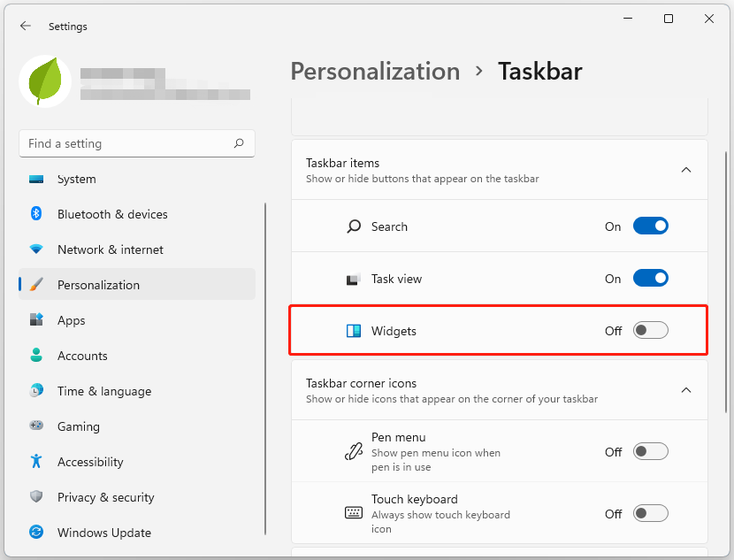Click the green leaf profile avatar
Image resolution: width=734 pixels, height=560 pixels.
pos(45,81)
